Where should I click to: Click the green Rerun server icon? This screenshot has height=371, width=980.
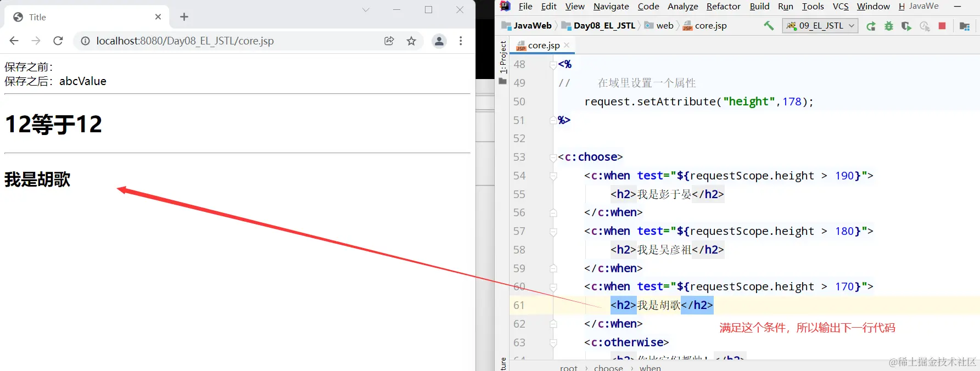(x=871, y=26)
